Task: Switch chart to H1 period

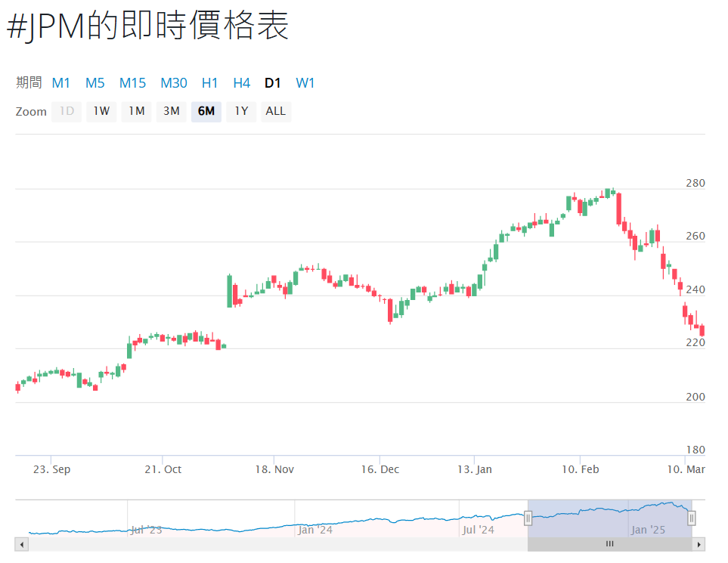Action: click(x=209, y=83)
